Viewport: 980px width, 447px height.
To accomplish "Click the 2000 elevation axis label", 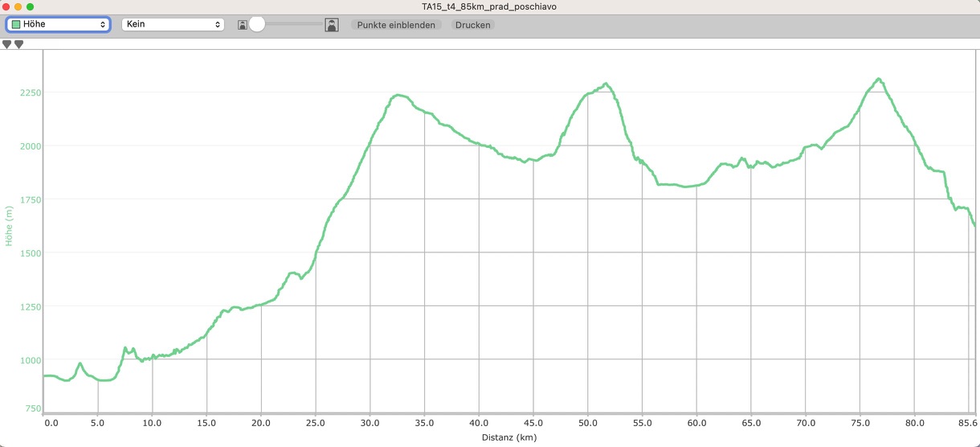I will (x=30, y=146).
